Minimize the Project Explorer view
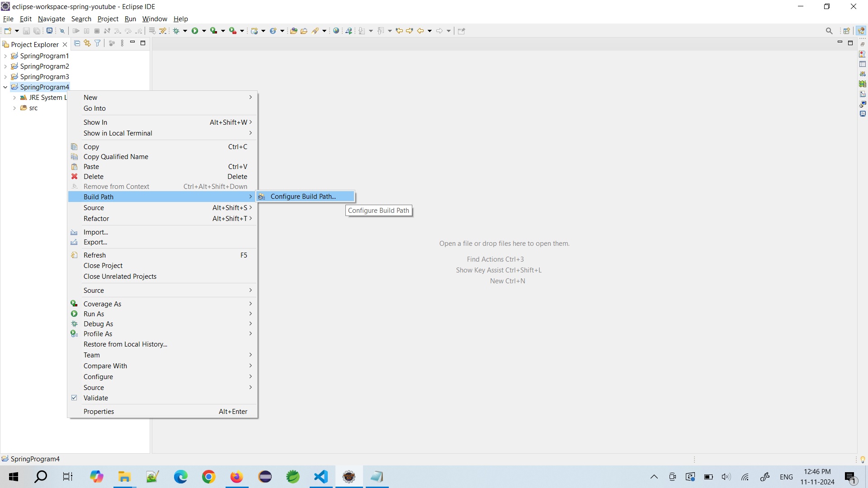Image resolution: width=868 pixels, height=488 pixels. click(x=132, y=42)
